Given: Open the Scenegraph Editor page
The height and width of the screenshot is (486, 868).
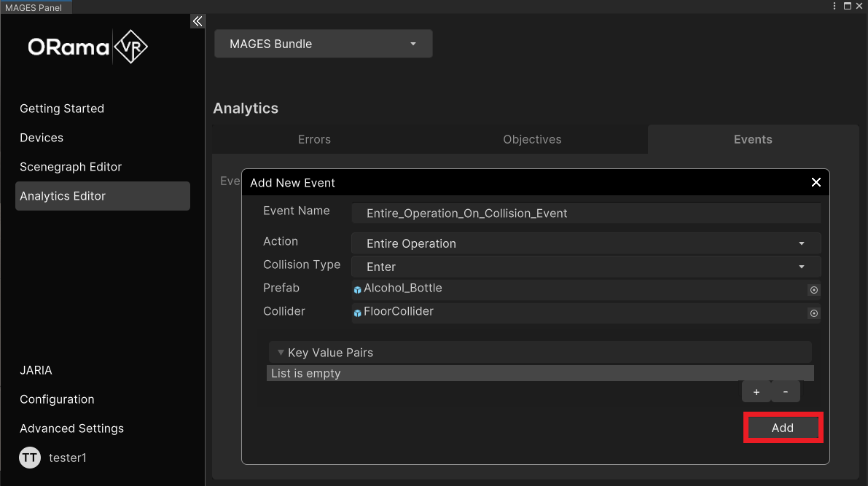Looking at the screenshot, I should [x=71, y=166].
